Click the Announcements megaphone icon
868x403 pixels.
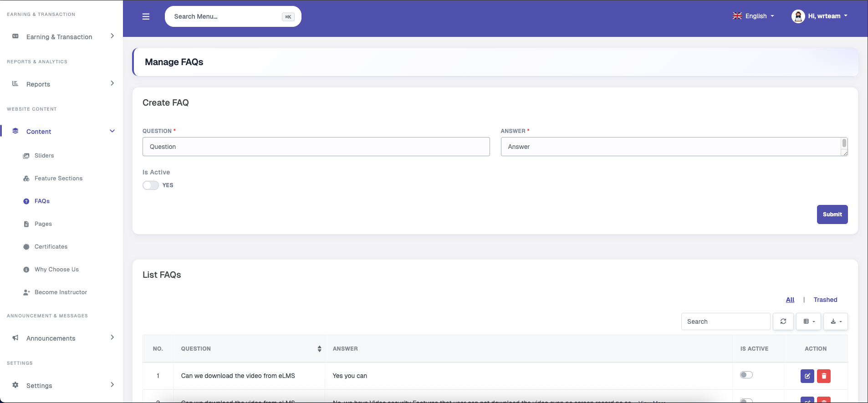point(15,338)
